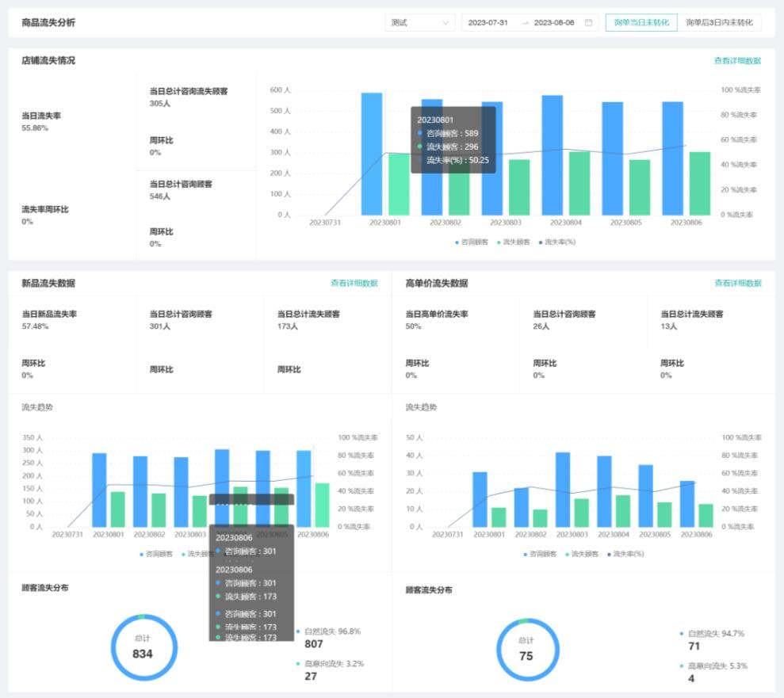Screen dimensions: 784x698
Task: Edit the end date 2023-08-06 field
Action: coord(553,22)
